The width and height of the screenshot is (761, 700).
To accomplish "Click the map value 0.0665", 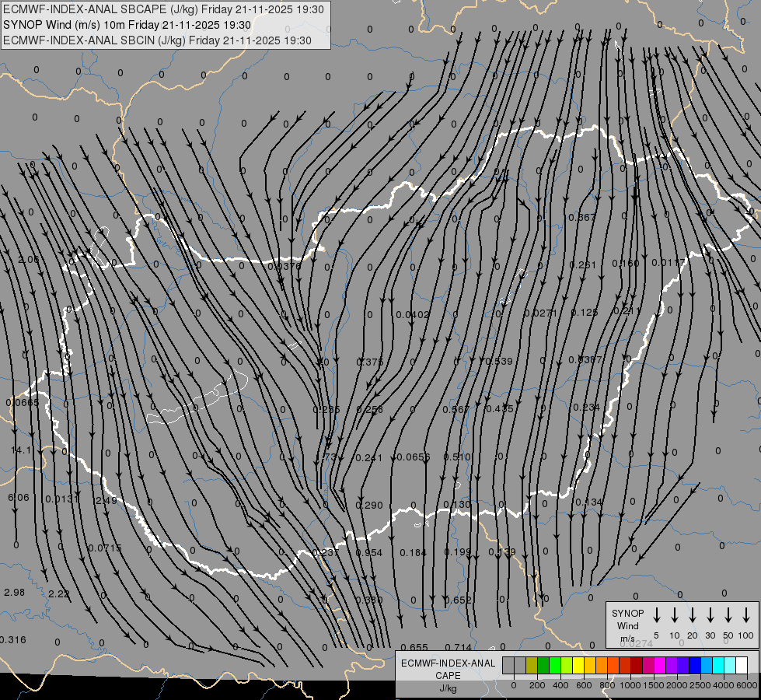I will tap(23, 402).
